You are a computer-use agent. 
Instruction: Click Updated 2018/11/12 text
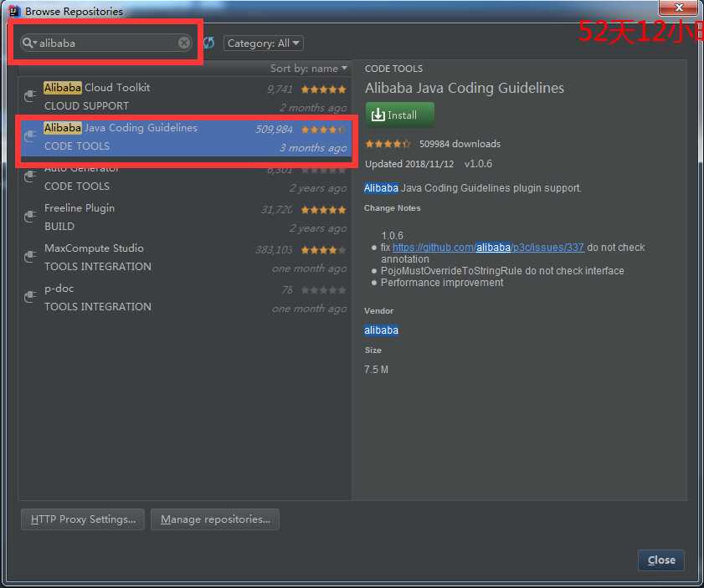[x=409, y=164]
